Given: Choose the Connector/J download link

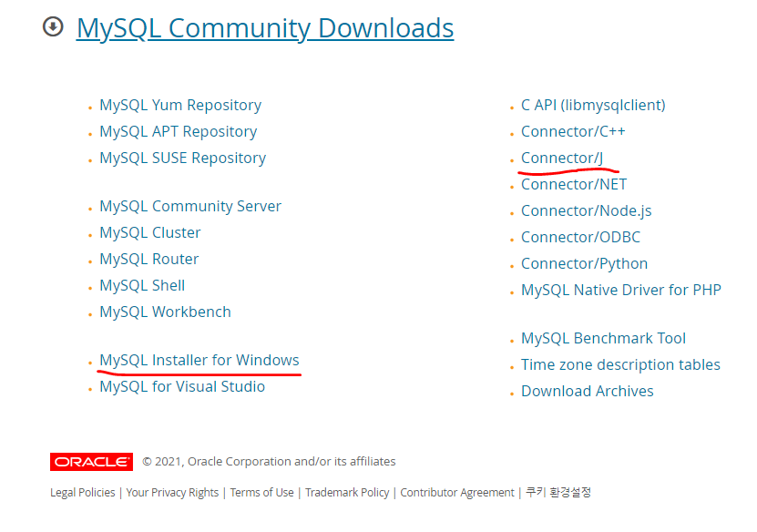Looking at the screenshot, I should tap(562, 159).
